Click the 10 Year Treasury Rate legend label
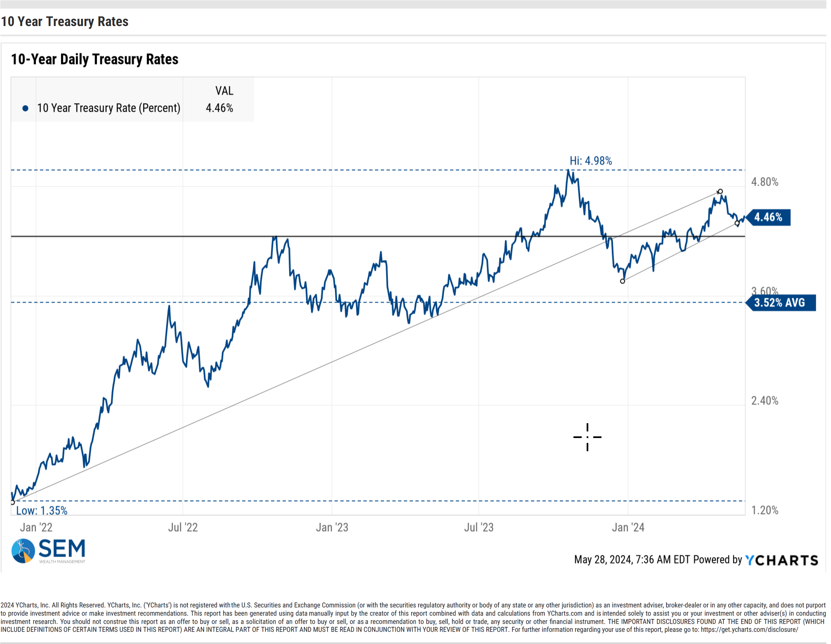The width and height of the screenshot is (831, 644). coord(109,108)
